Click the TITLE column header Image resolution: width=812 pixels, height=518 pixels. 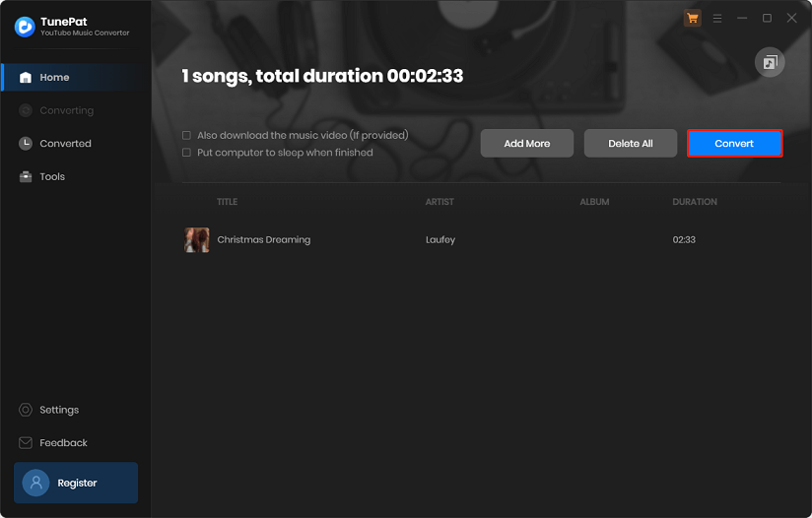pos(227,202)
